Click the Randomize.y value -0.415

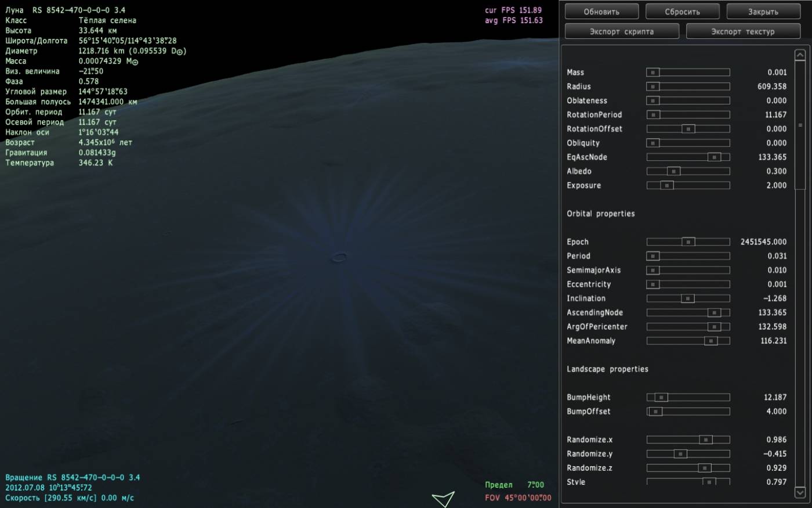pyautogui.click(x=775, y=454)
